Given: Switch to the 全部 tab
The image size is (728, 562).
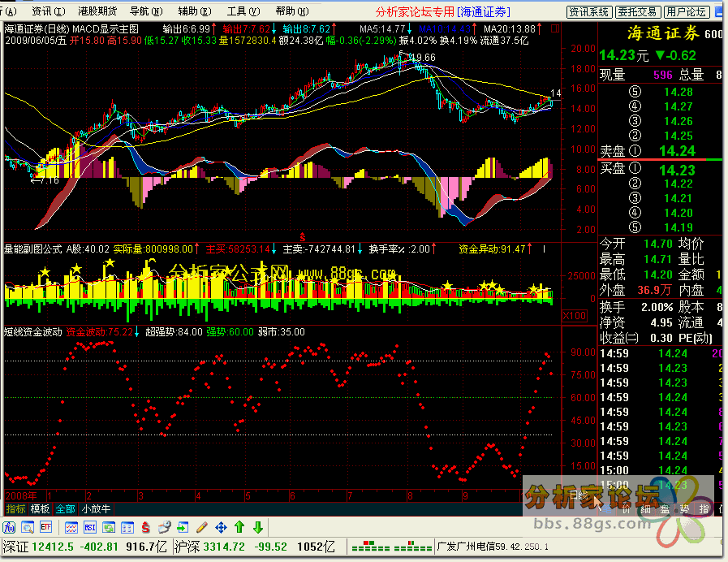Looking at the screenshot, I should [65, 509].
